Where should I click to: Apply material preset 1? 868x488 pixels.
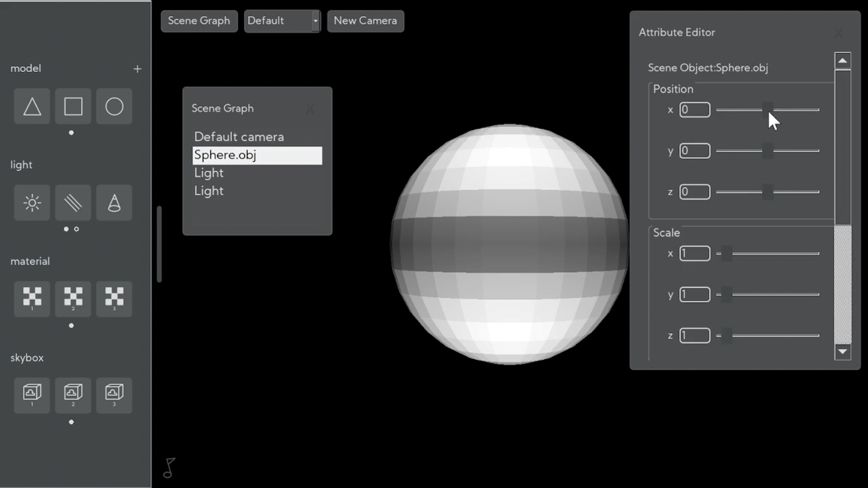click(x=32, y=299)
